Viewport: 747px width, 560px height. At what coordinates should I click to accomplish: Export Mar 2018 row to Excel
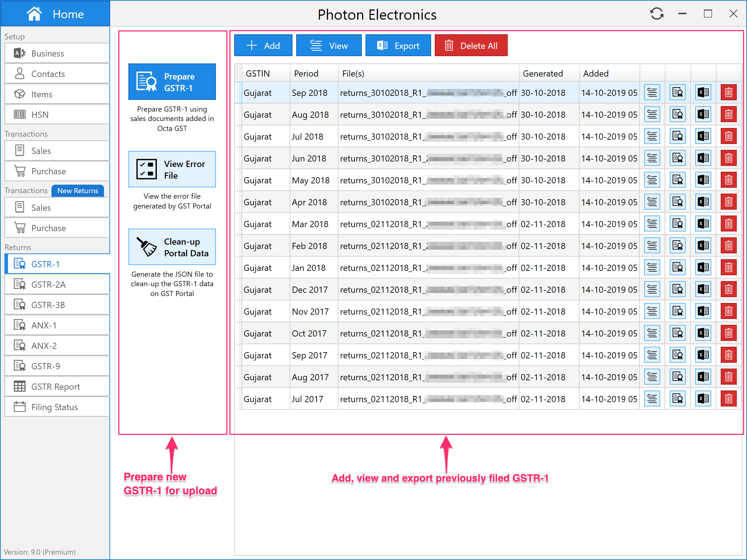click(703, 224)
